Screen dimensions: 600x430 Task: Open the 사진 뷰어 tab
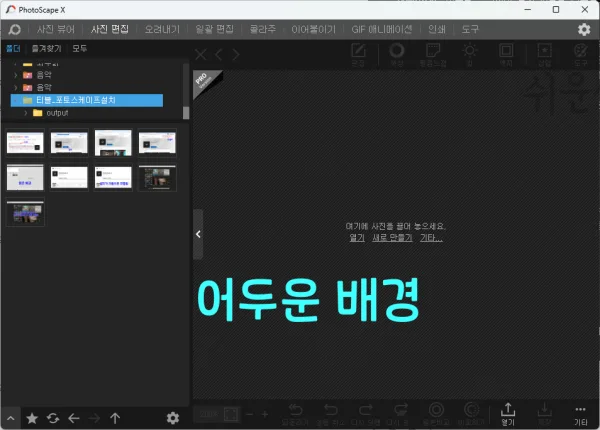tap(56, 29)
